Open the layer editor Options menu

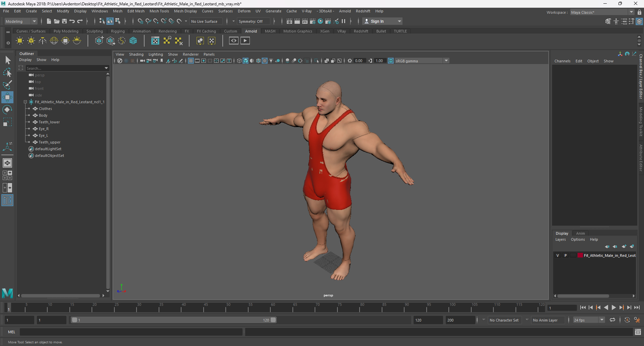click(578, 239)
